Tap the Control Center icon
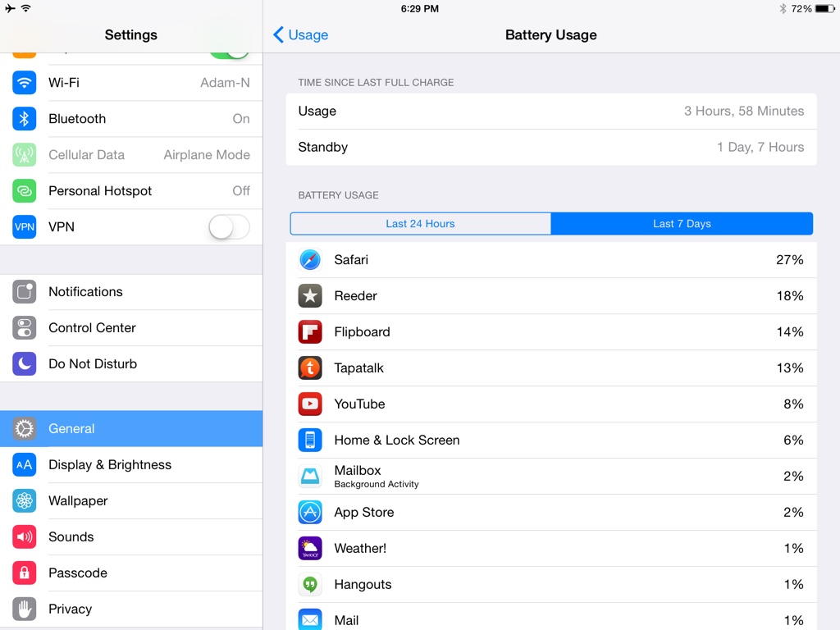 (x=24, y=327)
